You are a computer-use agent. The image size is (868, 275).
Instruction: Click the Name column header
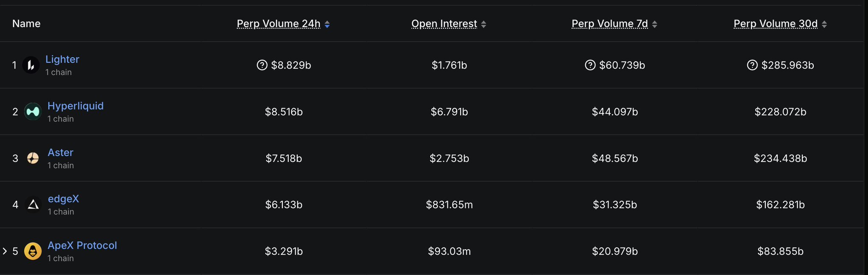pos(26,24)
